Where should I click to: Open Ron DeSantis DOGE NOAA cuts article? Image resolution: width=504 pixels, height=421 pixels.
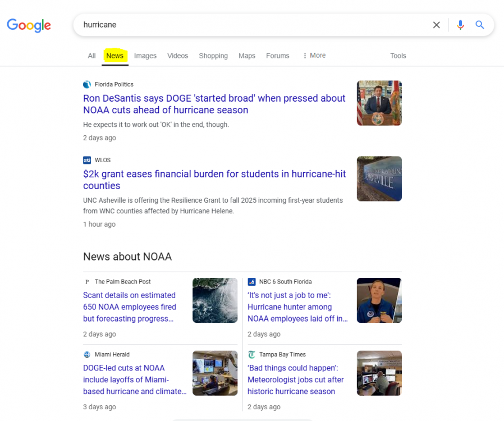(x=214, y=104)
